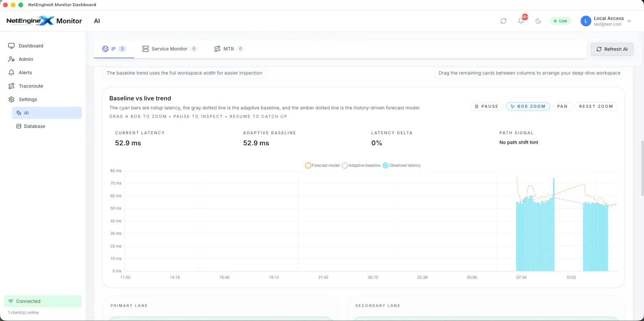Click the Dashboard monitor icon
Image resolution: width=644 pixels, height=321 pixels.
pos(11,46)
